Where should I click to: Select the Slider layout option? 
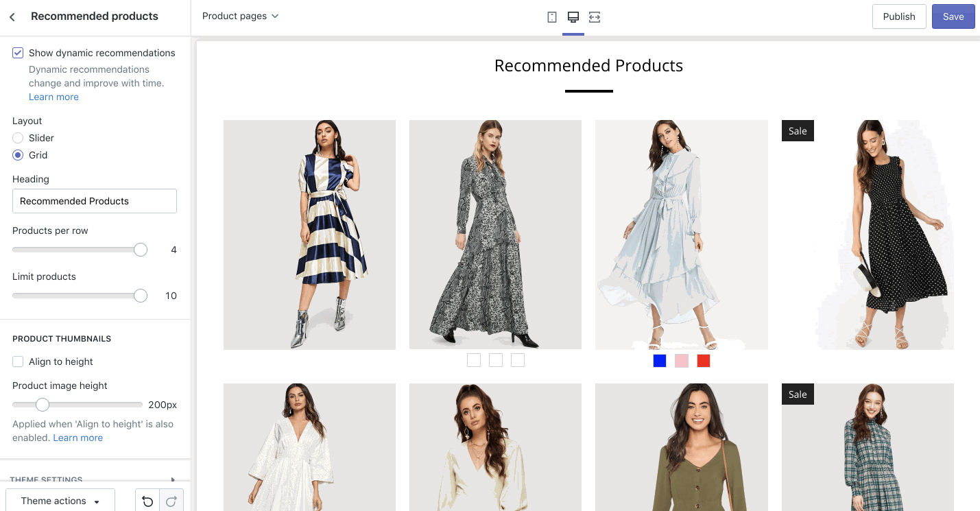pos(18,138)
